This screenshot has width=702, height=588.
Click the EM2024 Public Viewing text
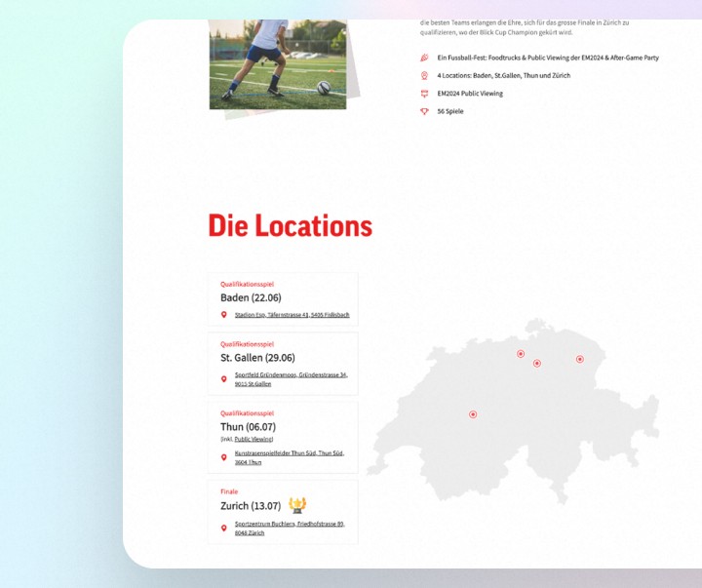click(x=470, y=94)
